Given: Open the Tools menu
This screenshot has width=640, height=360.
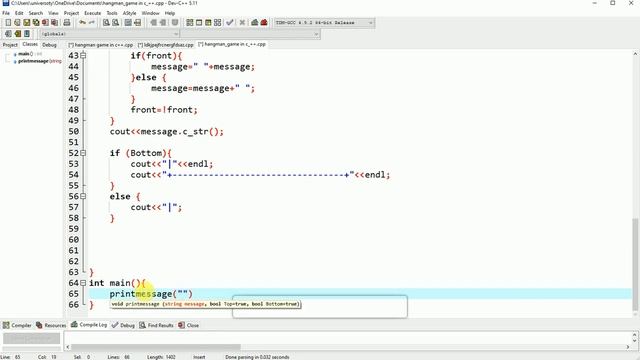Looking at the screenshot, I should (112, 13).
